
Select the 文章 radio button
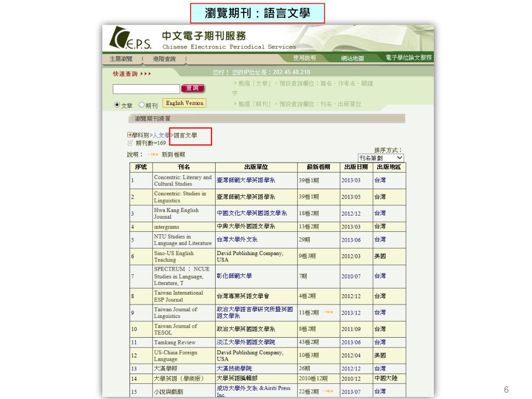[x=117, y=105]
